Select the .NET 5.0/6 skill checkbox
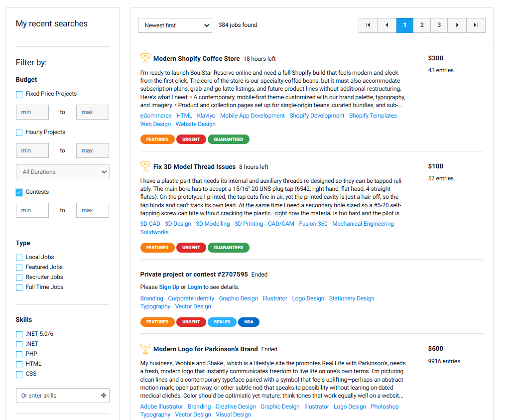This screenshot has width=509, height=420. [19, 335]
